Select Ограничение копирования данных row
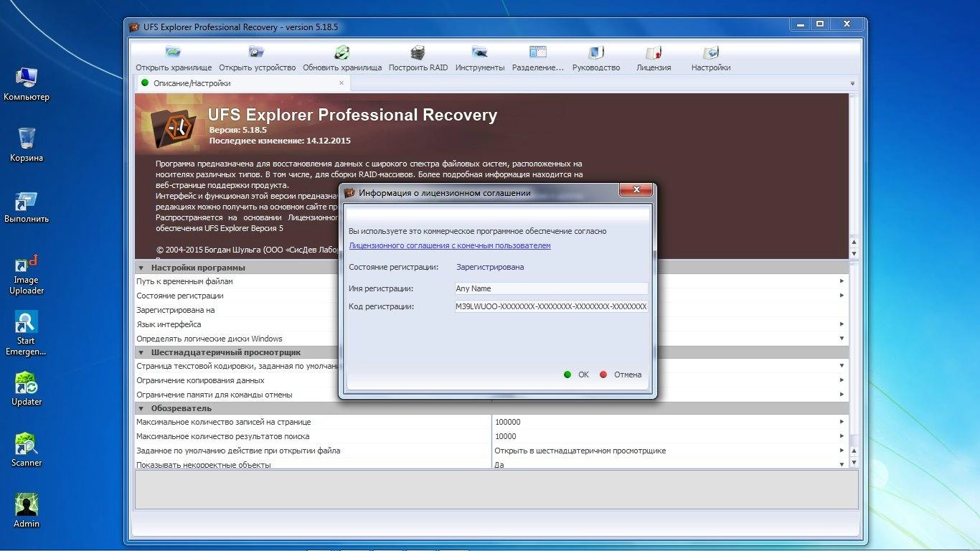 click(491, 380)
